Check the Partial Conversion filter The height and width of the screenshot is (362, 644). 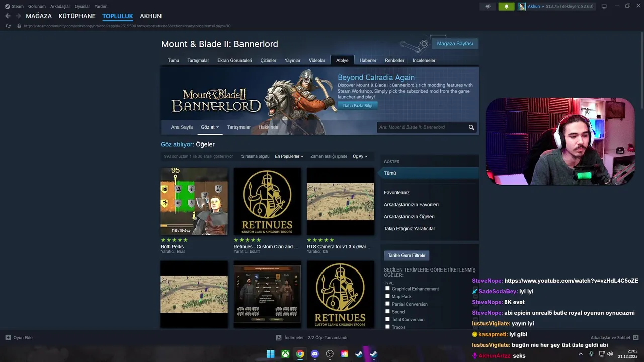(x=387, y=304)
